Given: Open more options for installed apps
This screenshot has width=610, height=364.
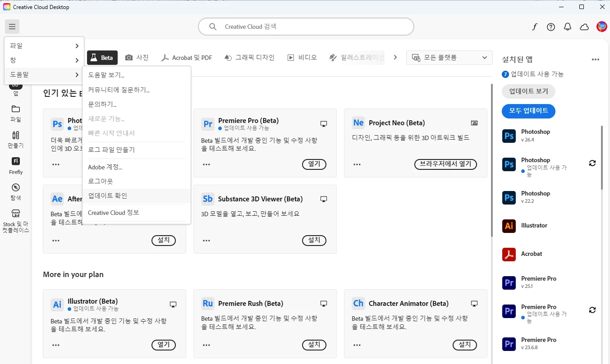Looking at the screenshot, I should tap(596, 59).
